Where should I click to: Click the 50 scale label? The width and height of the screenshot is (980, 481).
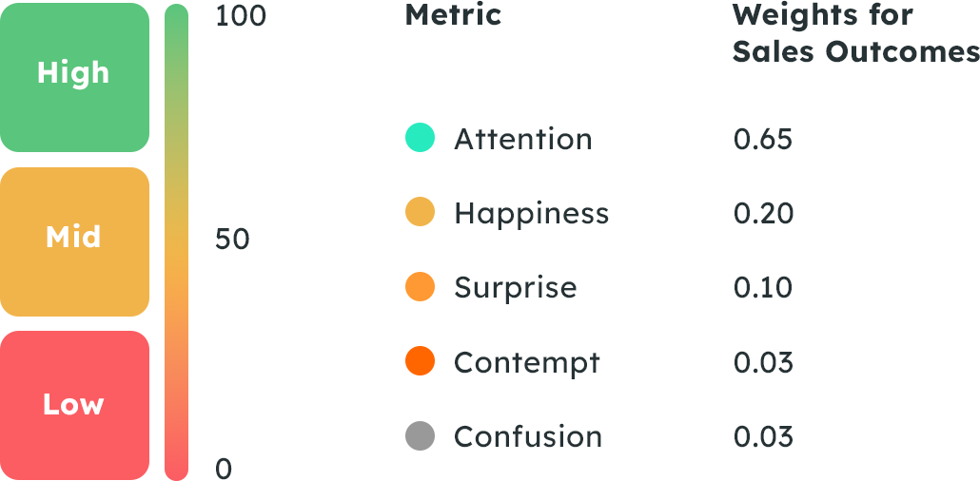click(232, 240)
